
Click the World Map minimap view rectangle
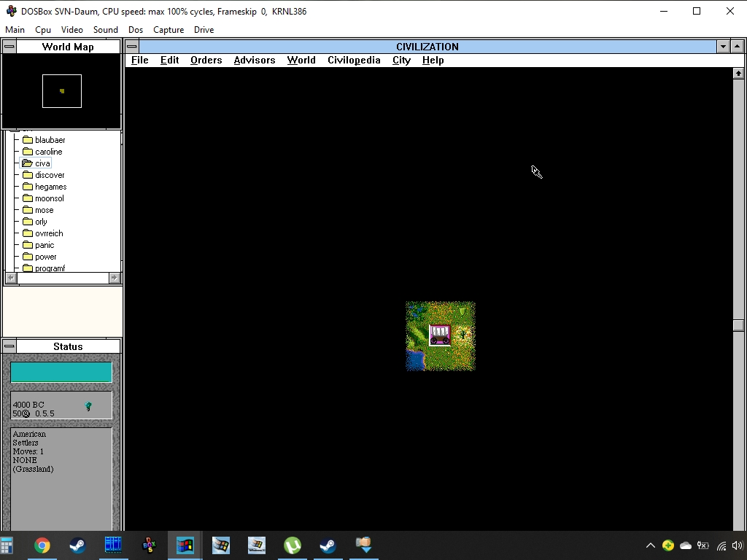(62, 91)
